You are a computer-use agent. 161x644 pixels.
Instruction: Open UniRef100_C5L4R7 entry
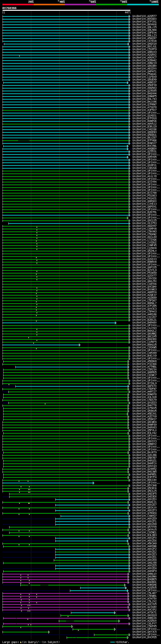[x=144, y=593]
